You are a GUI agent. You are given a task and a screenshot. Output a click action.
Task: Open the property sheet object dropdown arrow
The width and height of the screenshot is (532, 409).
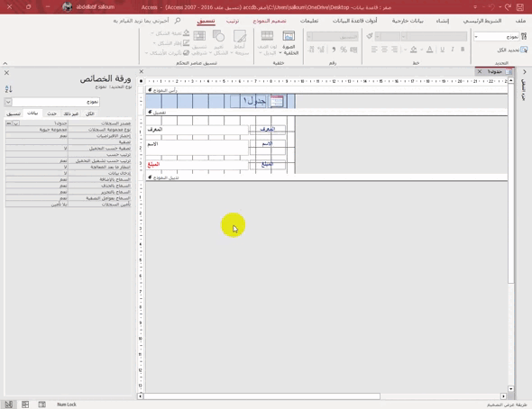[x=8, y=102]
